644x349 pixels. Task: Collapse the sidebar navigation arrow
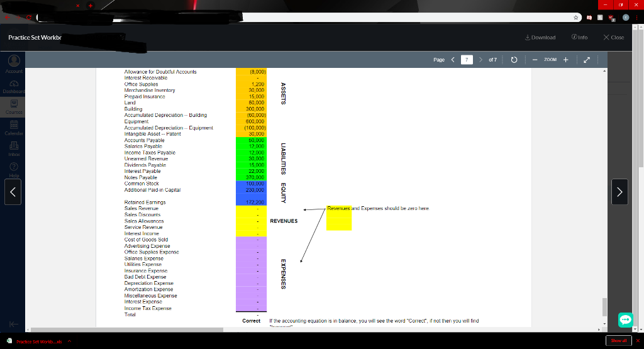point(14,324)
